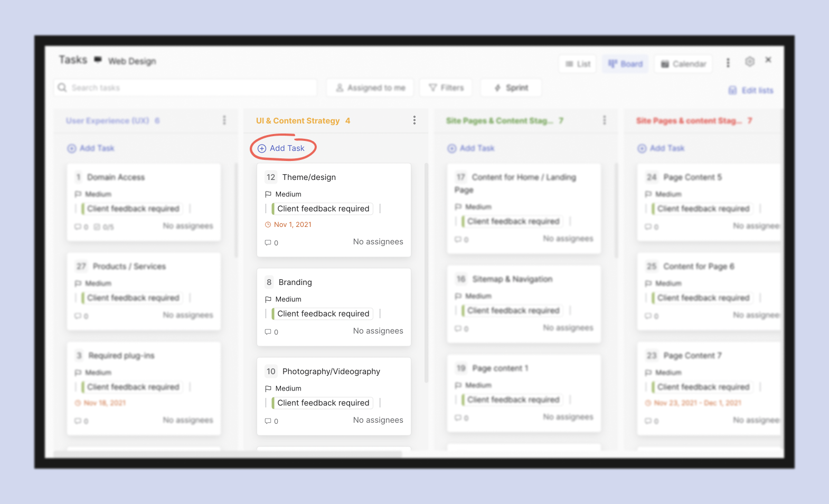The image size is (829, 504).
Task: Open the settings gear icon
Action: coord(749,62)
